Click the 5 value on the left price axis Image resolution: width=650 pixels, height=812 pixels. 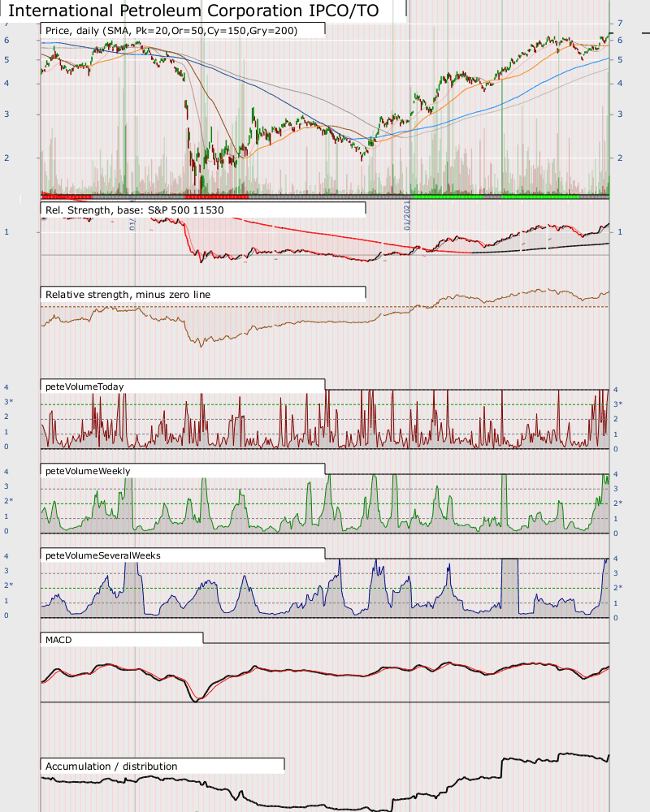tap(6, 59)
